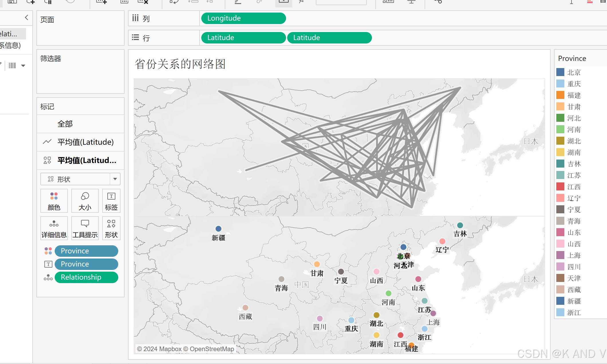Select the 平均值(Latitude) line marks tab

click(85, 142)
